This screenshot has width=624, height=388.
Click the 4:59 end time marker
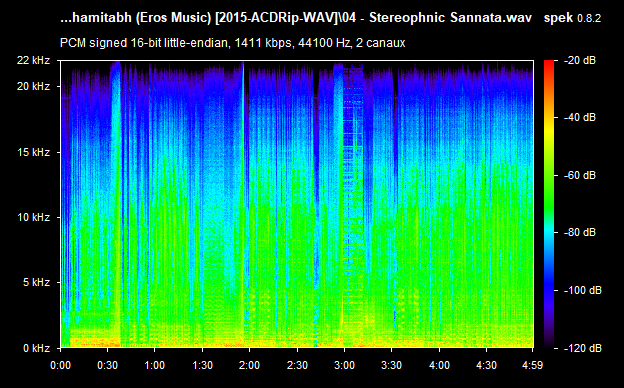532,365
